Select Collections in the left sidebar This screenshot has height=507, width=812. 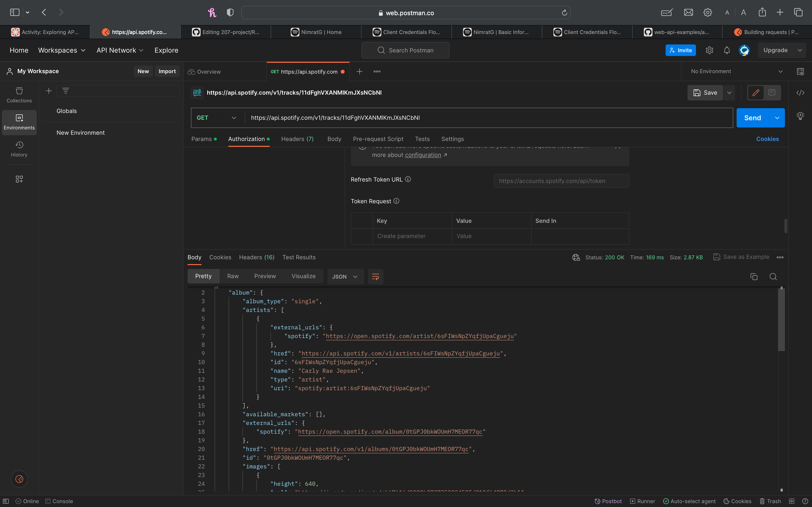[x=19, y=95]
